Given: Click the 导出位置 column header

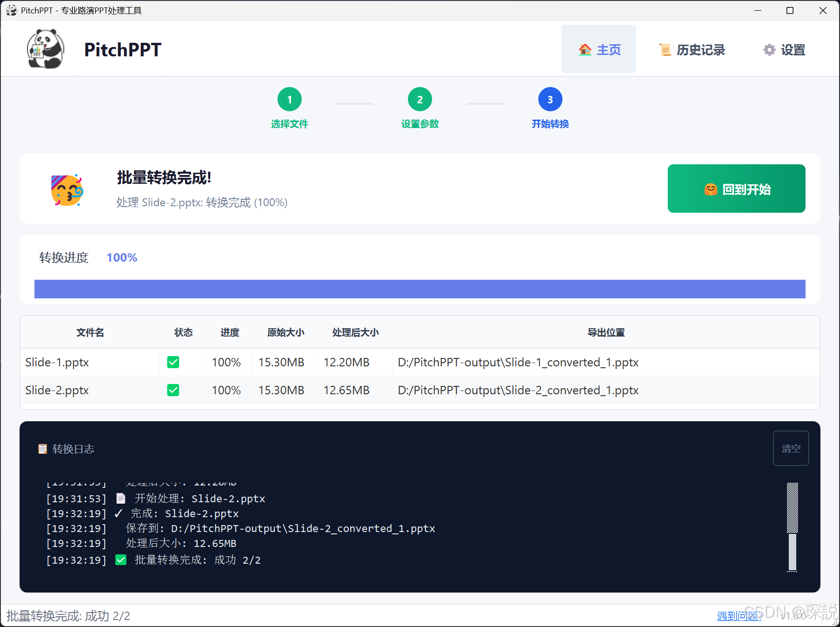Looking at the screenshot, I should (606, 332).
